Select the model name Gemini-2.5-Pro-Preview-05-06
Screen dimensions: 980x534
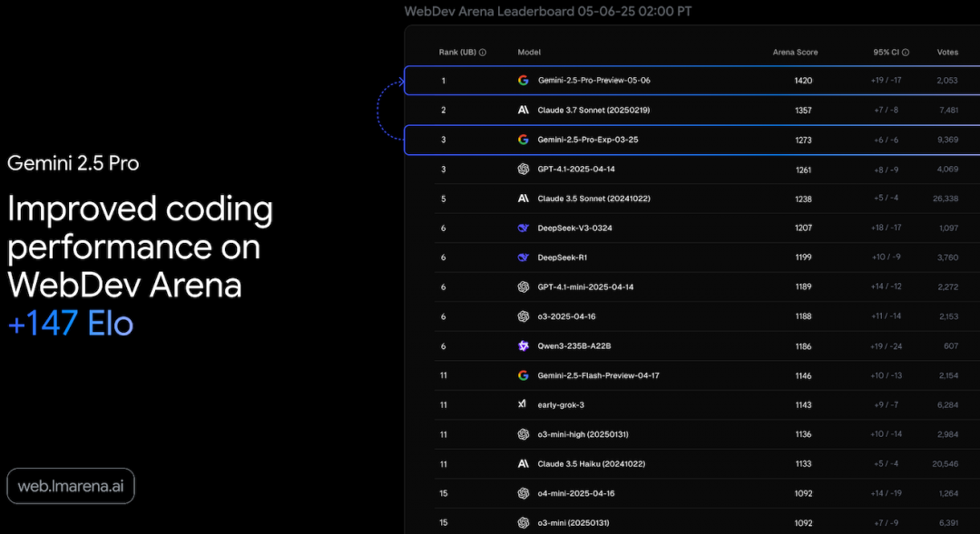[593, 81]
